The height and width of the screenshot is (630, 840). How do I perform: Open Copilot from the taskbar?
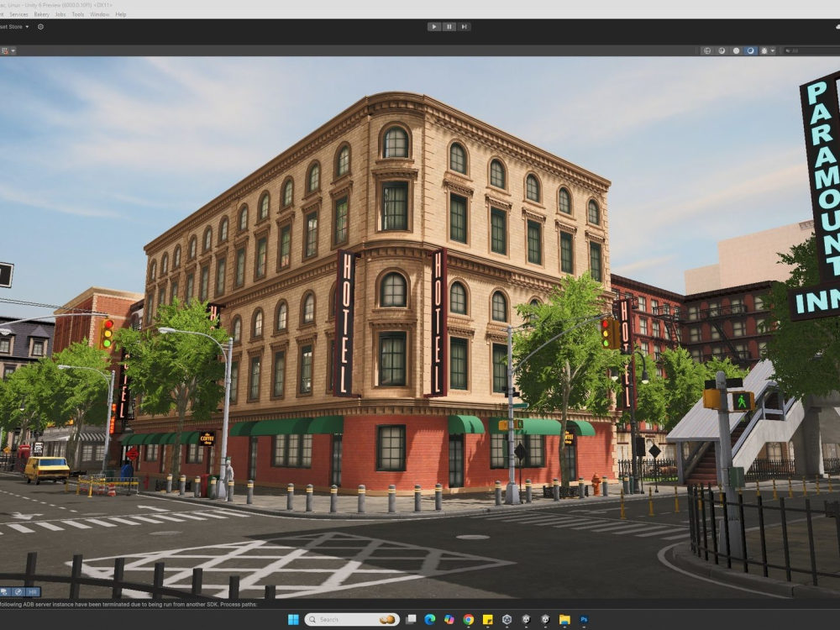pyautogui.click(x=449, y=620)
